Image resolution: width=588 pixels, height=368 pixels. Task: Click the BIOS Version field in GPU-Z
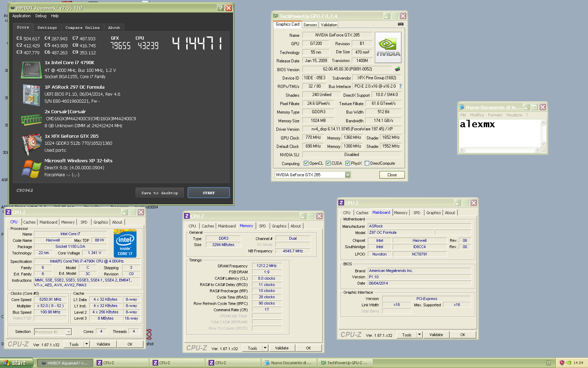coord(347,69)
